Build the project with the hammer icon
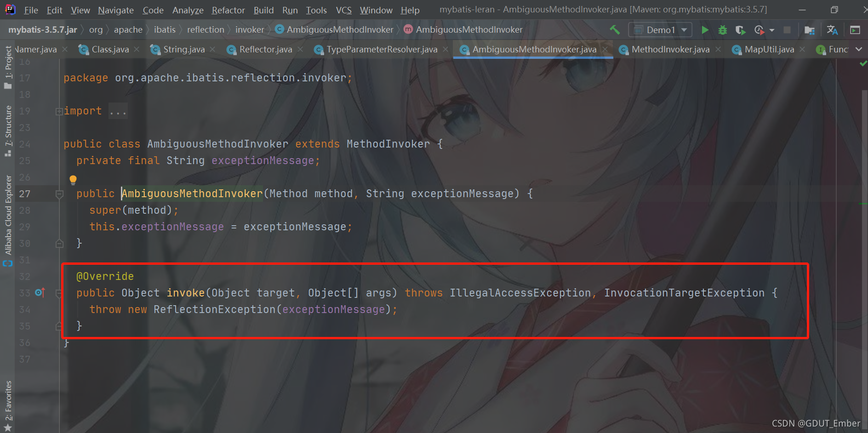The image size is (868, 433). point(615,30)
